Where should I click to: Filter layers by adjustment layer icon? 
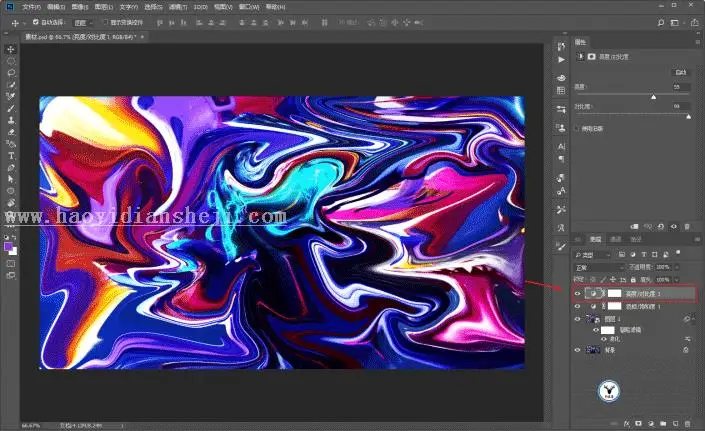(633, 254)
